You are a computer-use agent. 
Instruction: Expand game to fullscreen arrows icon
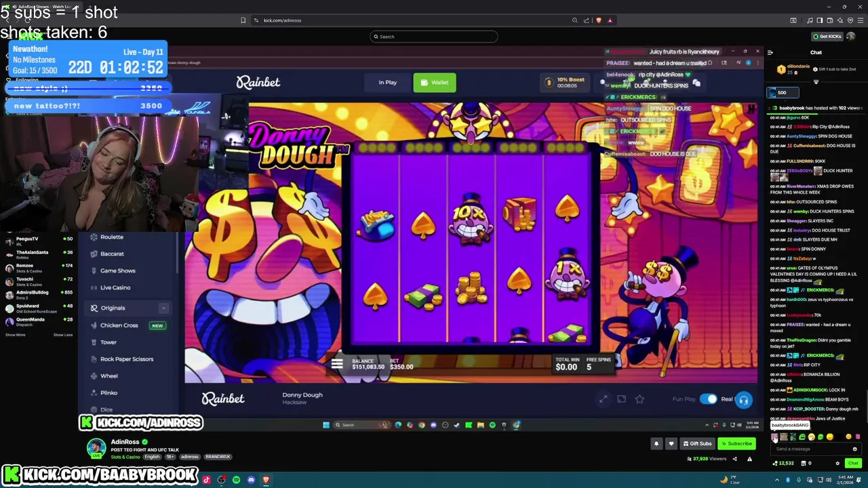coord(603,399)
